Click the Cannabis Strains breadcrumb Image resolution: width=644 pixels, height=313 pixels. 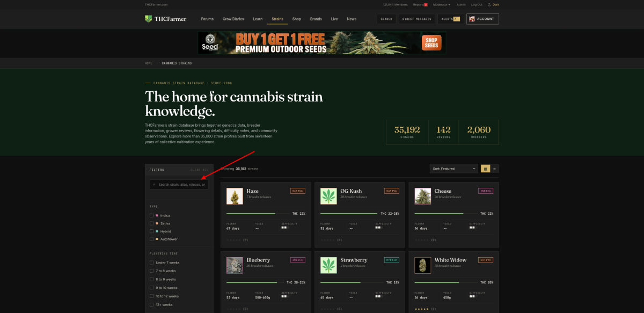click(177, 63)
